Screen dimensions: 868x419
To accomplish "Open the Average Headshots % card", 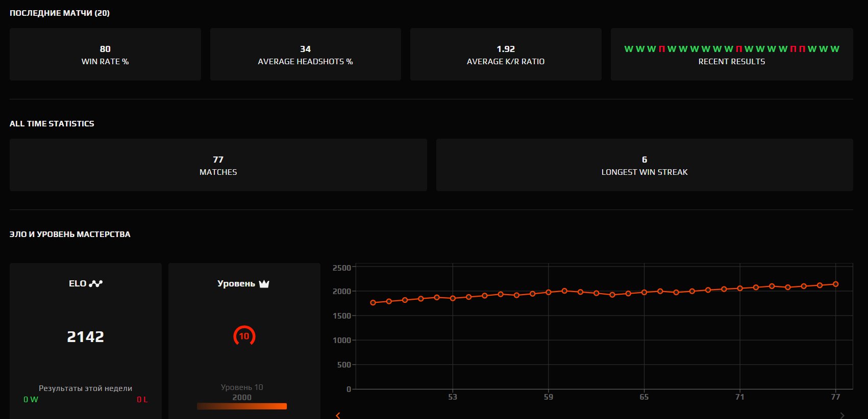I will point(305,55).
